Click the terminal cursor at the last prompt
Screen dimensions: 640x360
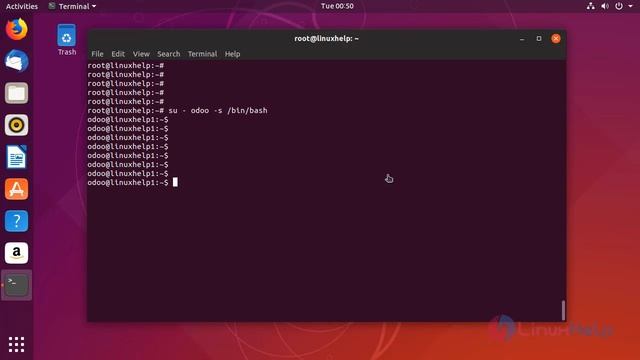(175, 182)
